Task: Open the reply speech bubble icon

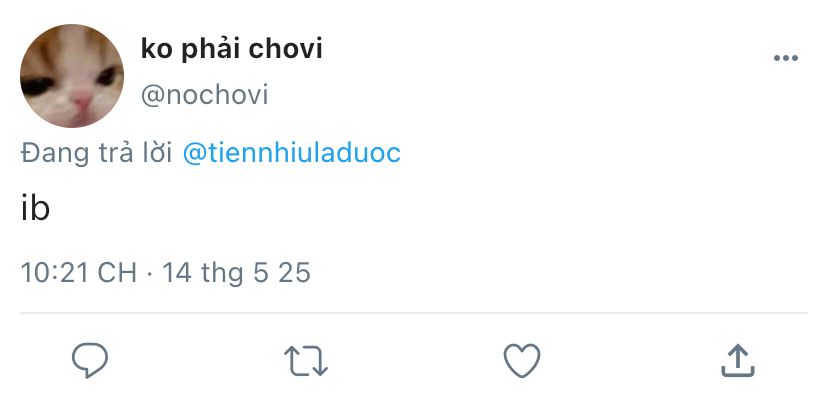Action: click(x=90, y=361)
